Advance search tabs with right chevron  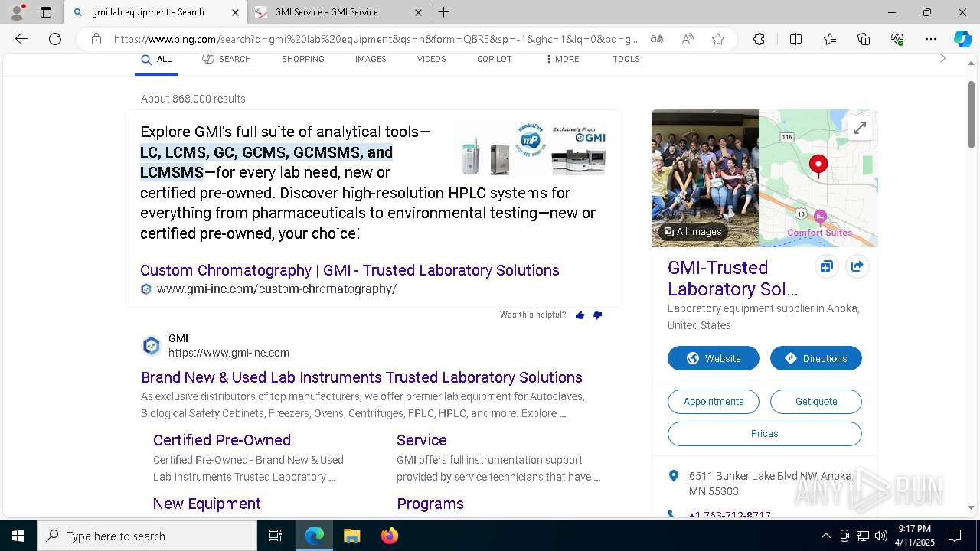click(942, 59)
